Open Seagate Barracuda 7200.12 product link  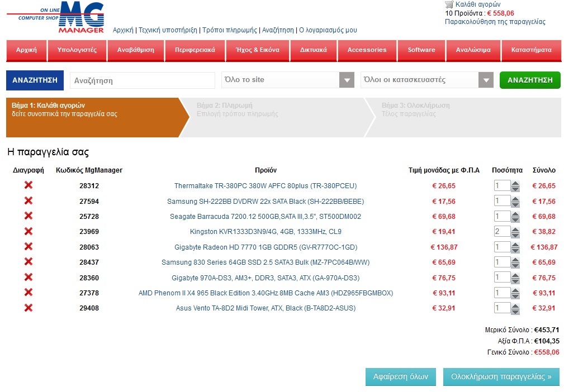coord(266,217)
